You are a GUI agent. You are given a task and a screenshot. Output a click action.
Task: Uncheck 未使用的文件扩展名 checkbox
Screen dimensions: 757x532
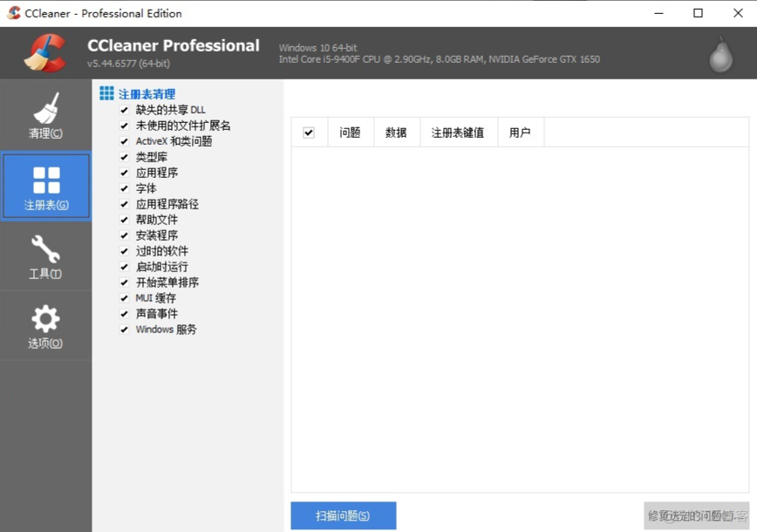(125, 126)
